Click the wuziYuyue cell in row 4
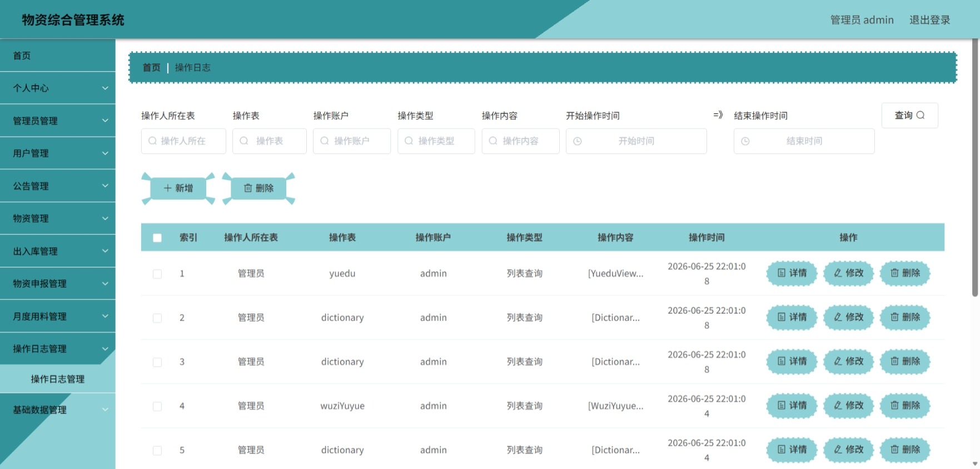Screen dimensions: 980x469 [x=342, y=406]
